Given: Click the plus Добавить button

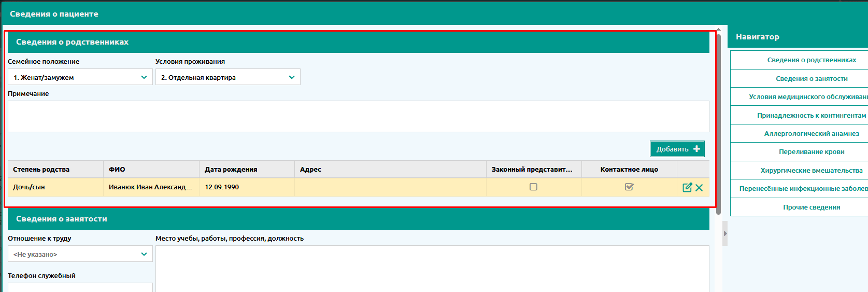Looking at the screenshot, I should (x=677, y=149).
